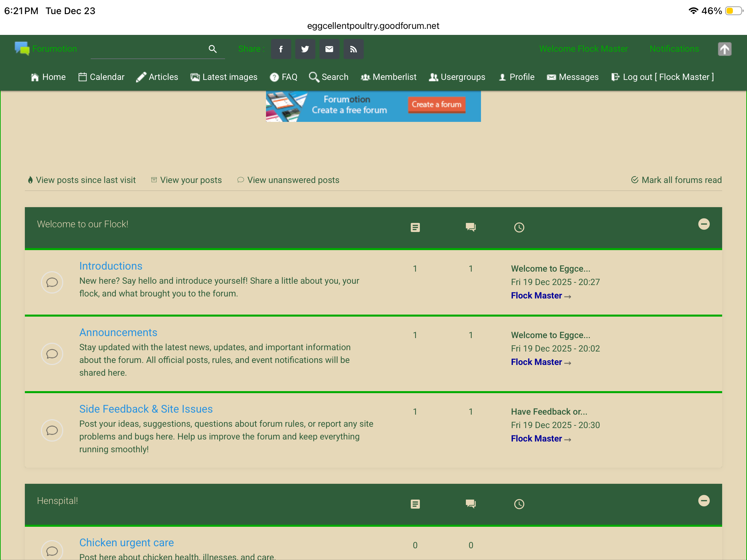The image size is (747, 560).
Task: Collapse the Henspital category
Action: pyautogui.click(x=703, y=501)
